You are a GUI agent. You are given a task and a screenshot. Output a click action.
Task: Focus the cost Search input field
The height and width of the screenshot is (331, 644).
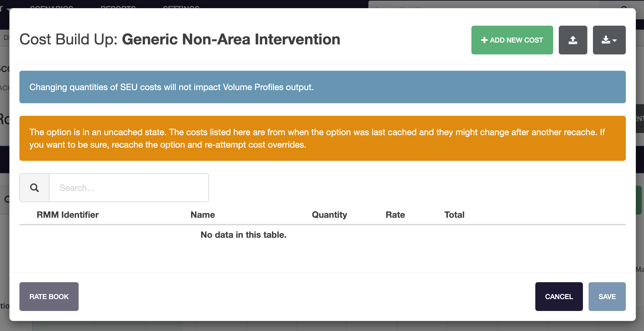(129, 188)
